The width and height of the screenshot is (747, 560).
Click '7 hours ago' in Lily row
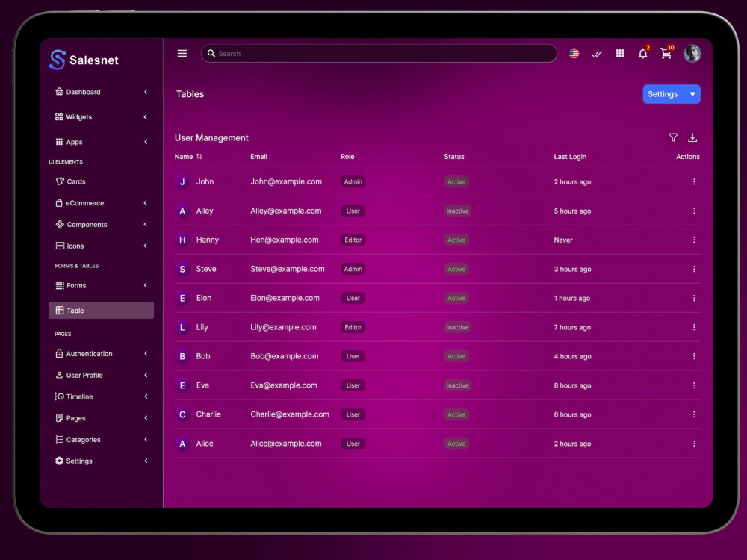tap(572, 327)
